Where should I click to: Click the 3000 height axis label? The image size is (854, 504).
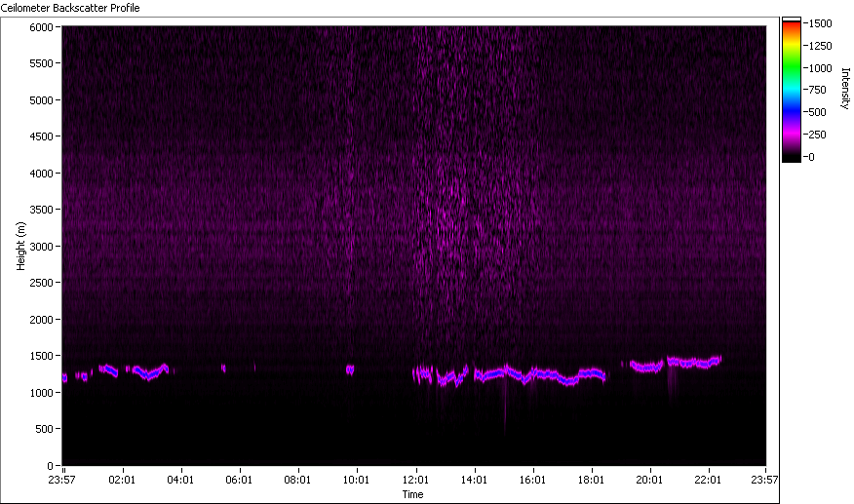41,247
